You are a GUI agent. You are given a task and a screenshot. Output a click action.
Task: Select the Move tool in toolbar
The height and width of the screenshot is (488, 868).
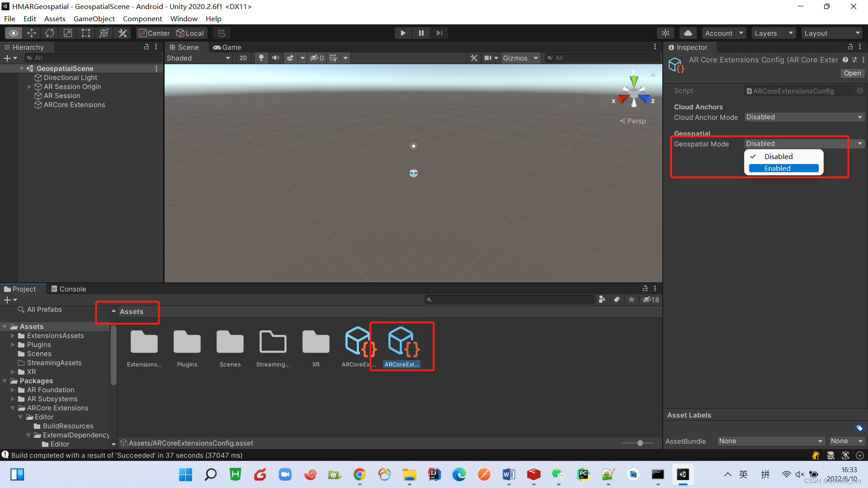[x=32, y=33]
